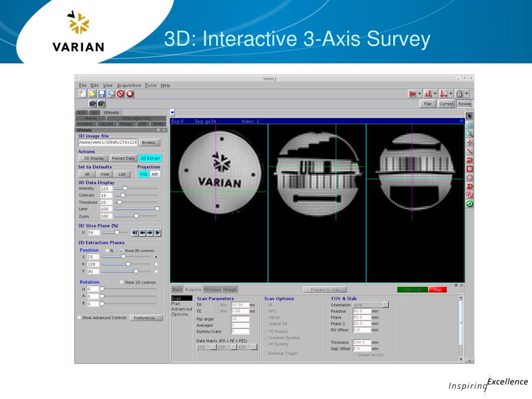Open the blue triangle dropdown above viewer
The width and height of the screenshot is (532, 399).
[172, 113]
